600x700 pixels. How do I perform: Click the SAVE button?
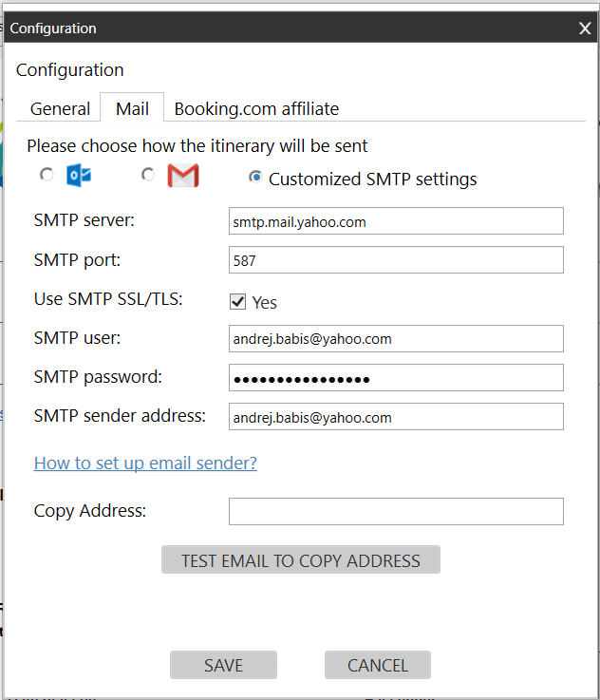coord(223,665)
